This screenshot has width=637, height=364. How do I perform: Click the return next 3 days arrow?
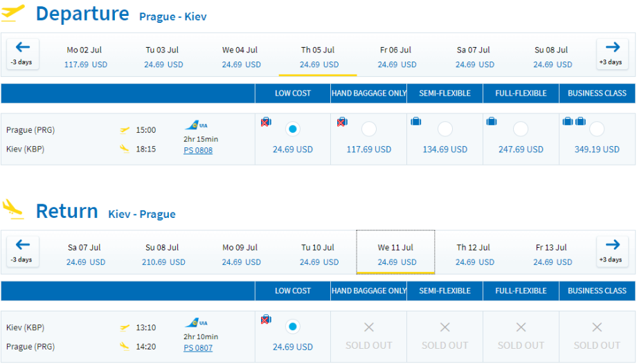coord(612,251)
